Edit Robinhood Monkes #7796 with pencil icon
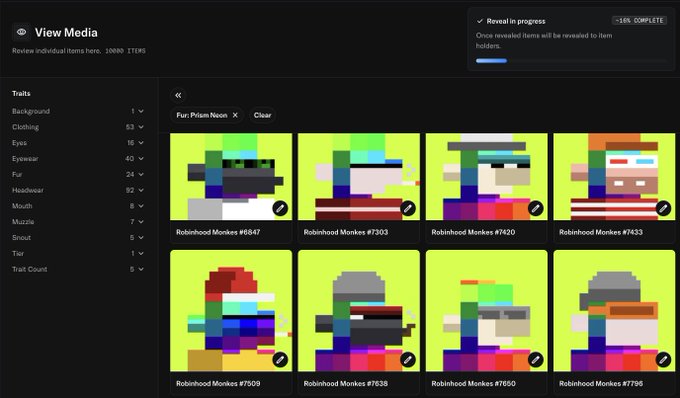 point(663,359)
